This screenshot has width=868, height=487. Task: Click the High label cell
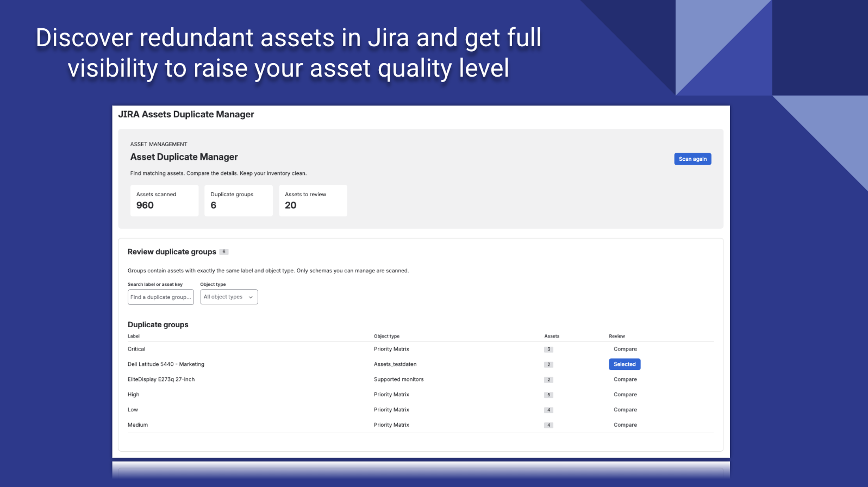point(133,395)
